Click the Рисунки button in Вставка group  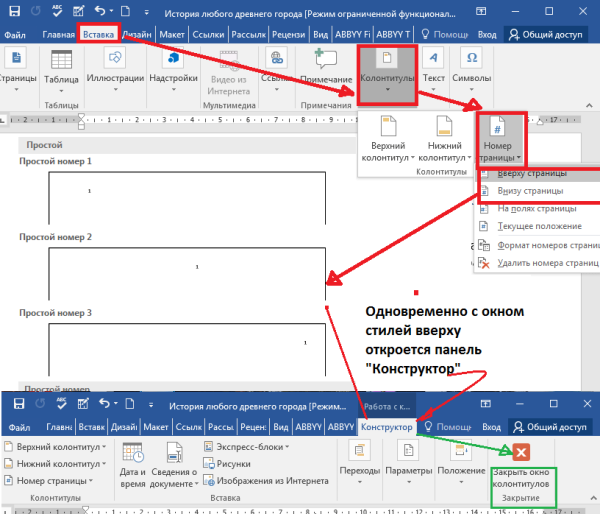pyautogui.click(x=234, y=464)
